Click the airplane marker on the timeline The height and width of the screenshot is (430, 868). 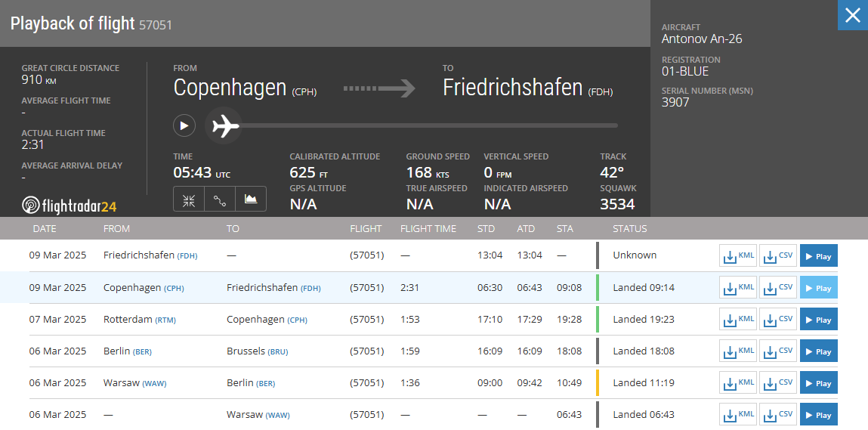click(x=224, y=125)
